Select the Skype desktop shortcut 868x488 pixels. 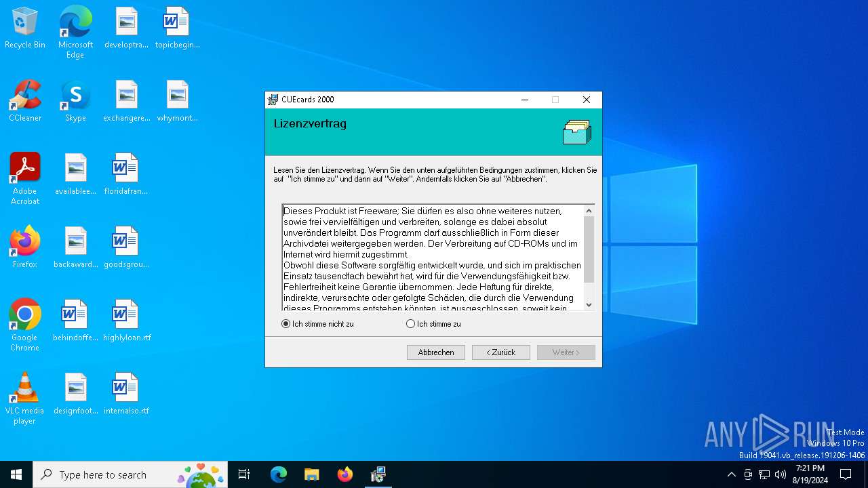click(x=75, y=102)
